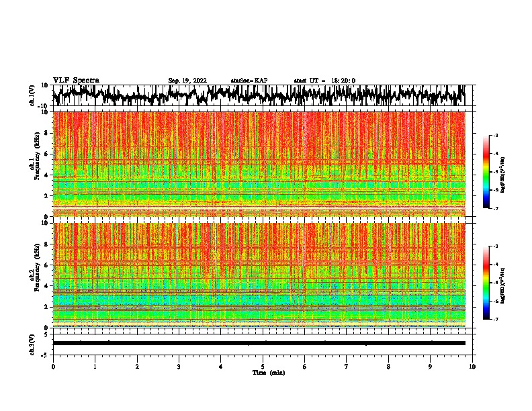
Task: Click the black ch.3 voltage band
Action: point(259,343)
